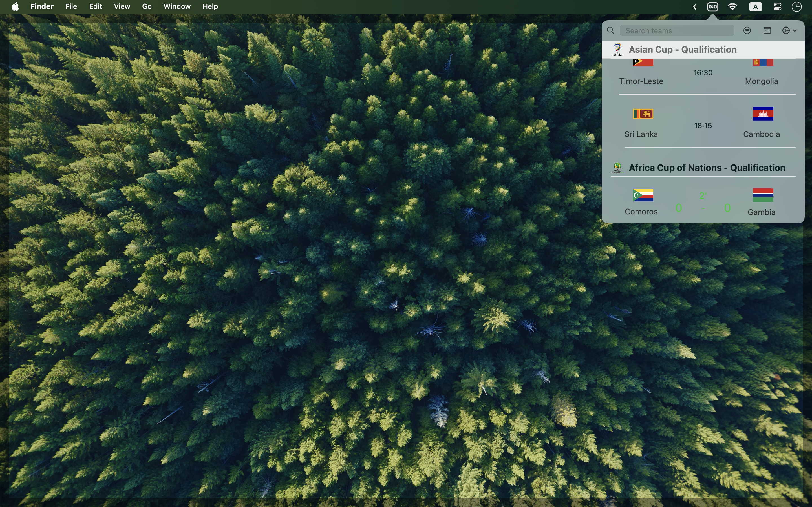Click the Asian Qualifiers league logo
The width and height of the screenshot is (812, 507).
click(617, 50)
